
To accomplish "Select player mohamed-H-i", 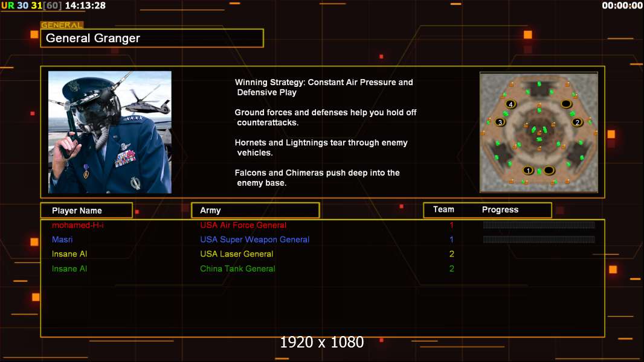I will pyautogui.click(x=77, y=225).
